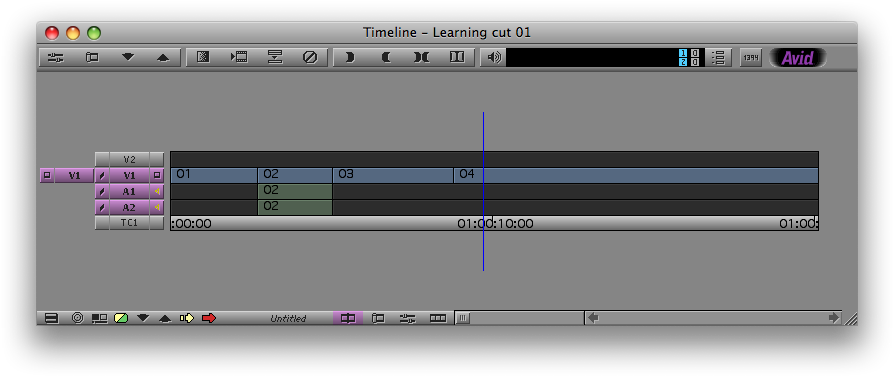Select clip 03 on V1 track
The width and height of the screenshot is (893, 376).
pyautogui.click(x=393, y=175)
